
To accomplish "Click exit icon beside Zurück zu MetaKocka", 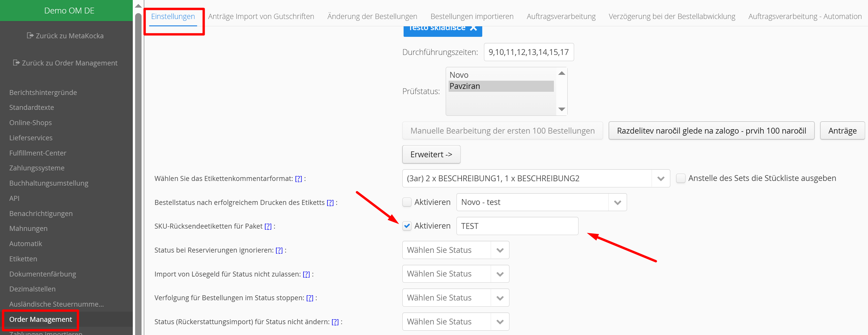I will (x=30, y=35).
